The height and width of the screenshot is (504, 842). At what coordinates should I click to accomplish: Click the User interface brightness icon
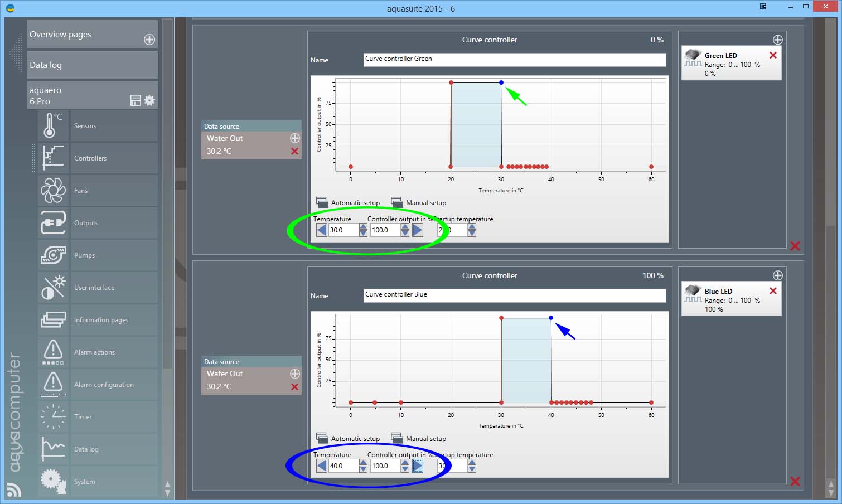coord(53,287)
